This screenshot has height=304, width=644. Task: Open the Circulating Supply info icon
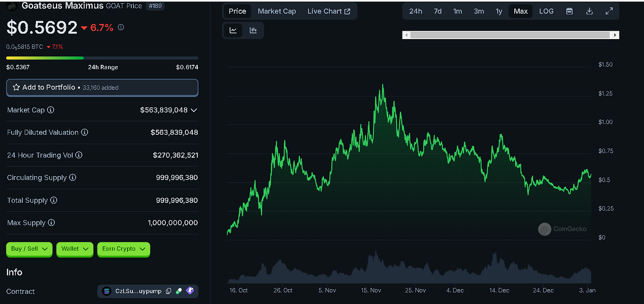pos(73,178)
